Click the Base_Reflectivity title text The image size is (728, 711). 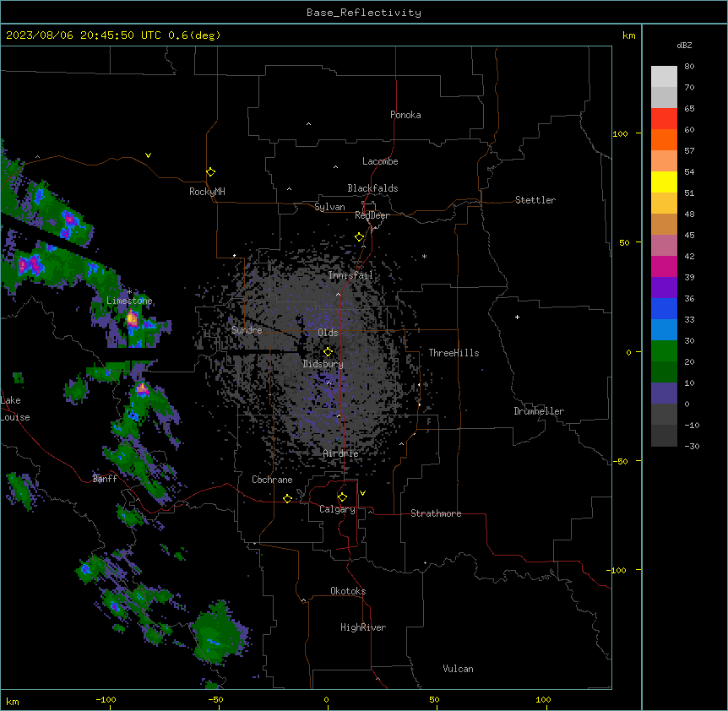pyautogui.click(x=364, y=13)
